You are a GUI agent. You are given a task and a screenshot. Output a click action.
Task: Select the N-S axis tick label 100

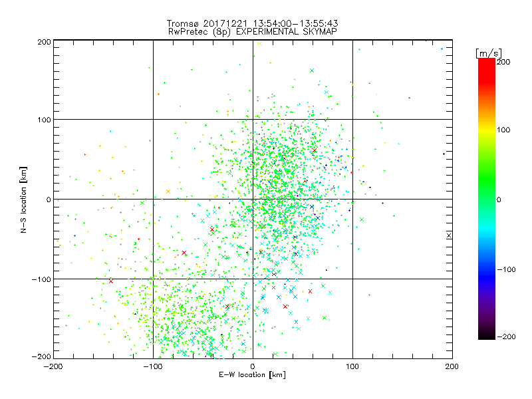point(44,120)
